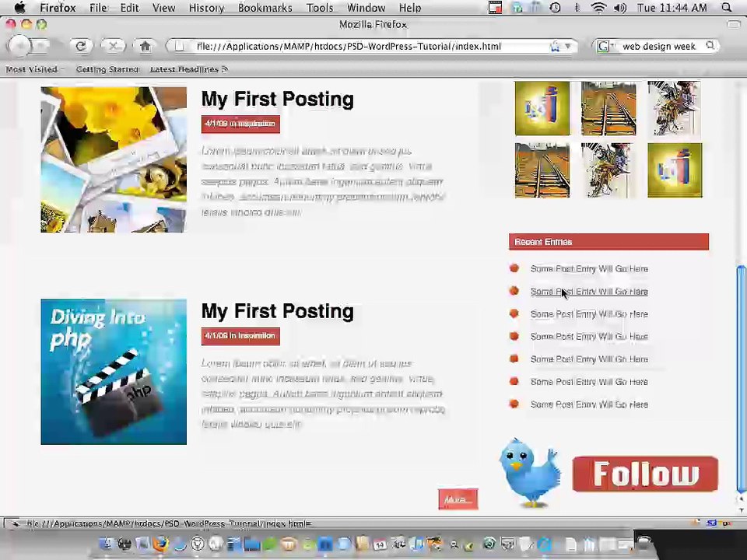The height and width of the screenshot is (560, 747).
Task: Click the scrollbar down arrow
Action: [x=741, y=509]
